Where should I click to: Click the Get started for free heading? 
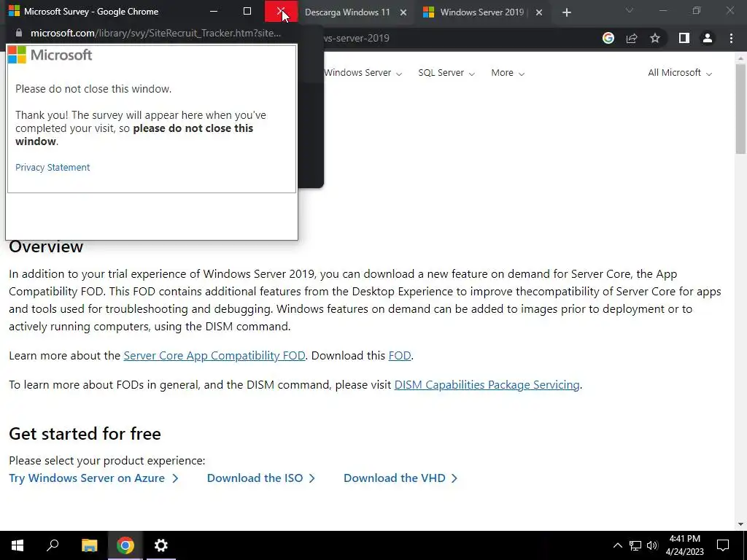tap(85, 434)
